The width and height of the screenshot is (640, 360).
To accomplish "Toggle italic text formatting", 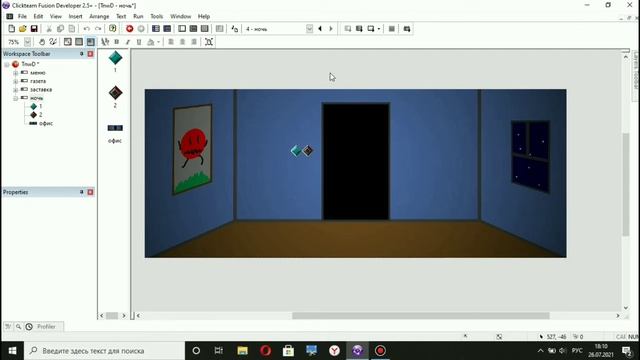I will click(x=128, y=42).
